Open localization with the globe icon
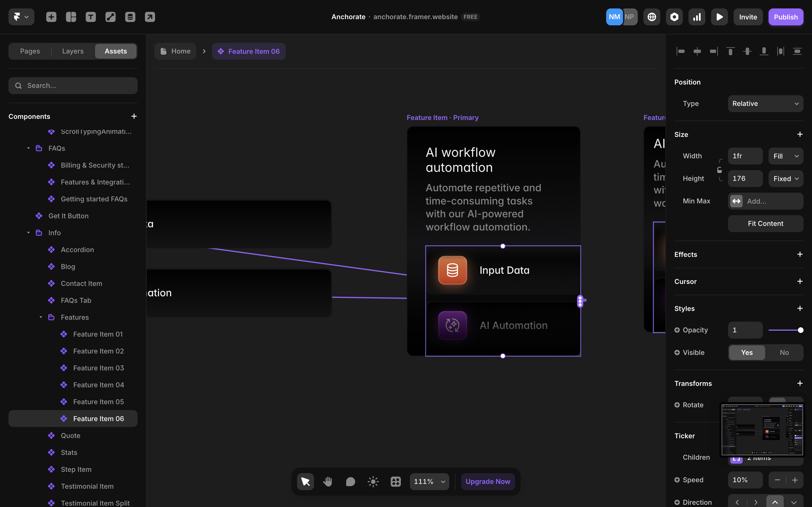The height and width of the screenshot is (507, 812). point(652,17)
